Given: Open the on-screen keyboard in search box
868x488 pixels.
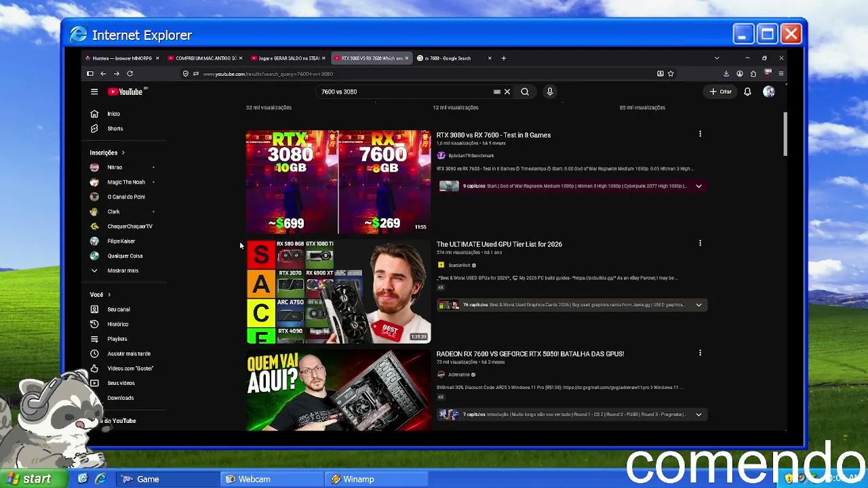Looking at the screenshot, I should coord(497,91).
